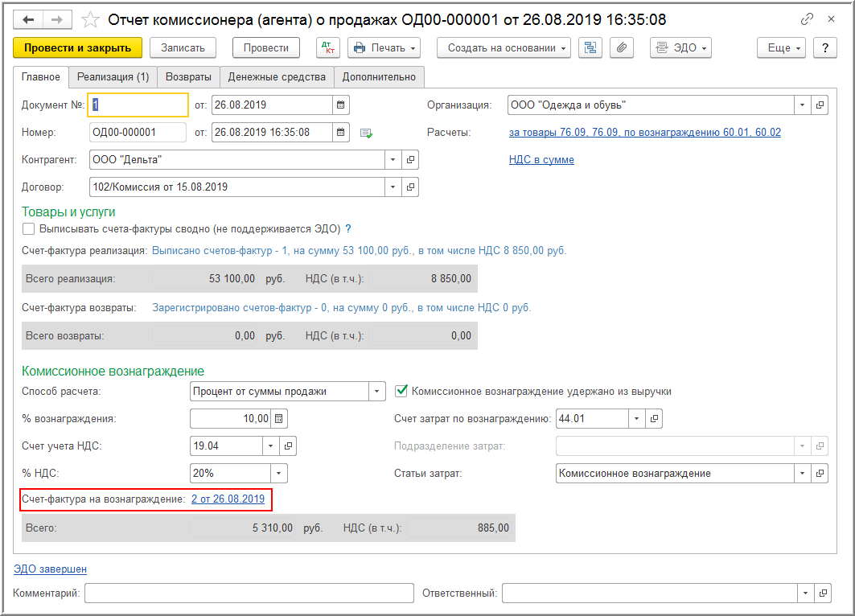Click the green posted-document status icon
Viewport: 855px width, 616px height.
coord(366,133)
